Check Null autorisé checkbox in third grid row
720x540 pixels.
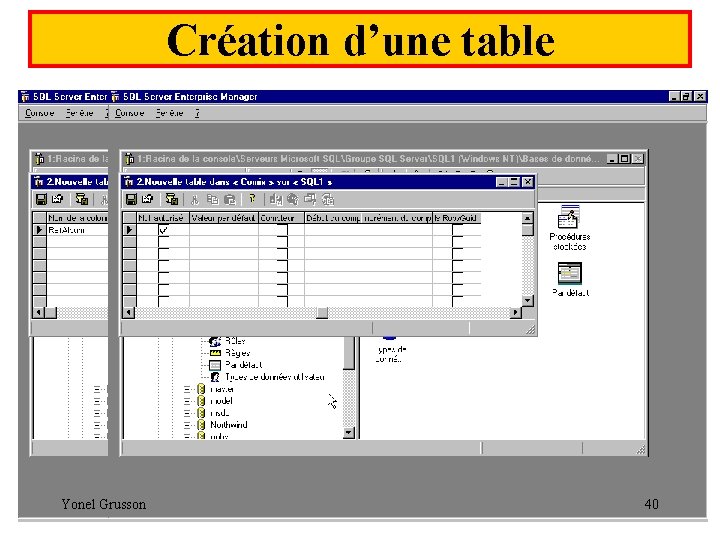(x=163, y=254)
